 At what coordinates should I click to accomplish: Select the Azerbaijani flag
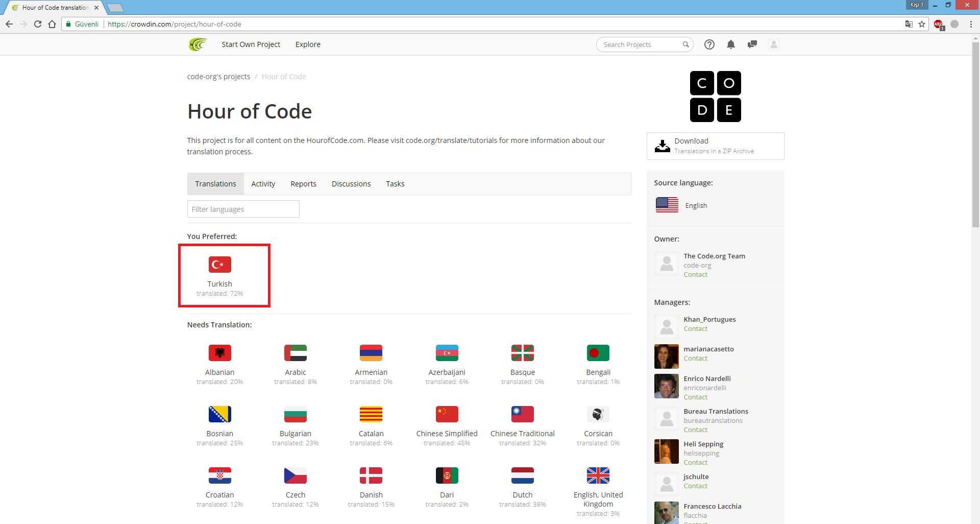(x=447, y=353)
